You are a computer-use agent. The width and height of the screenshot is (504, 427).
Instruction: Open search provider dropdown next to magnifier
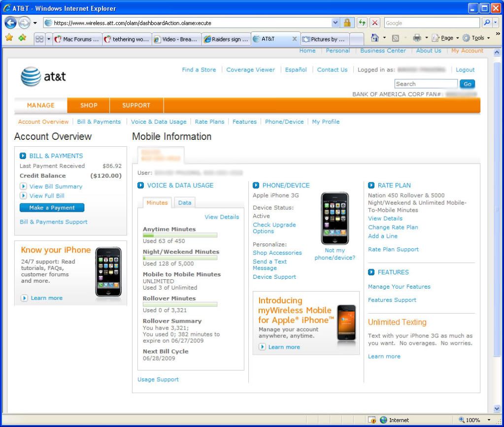click(495, 23)
